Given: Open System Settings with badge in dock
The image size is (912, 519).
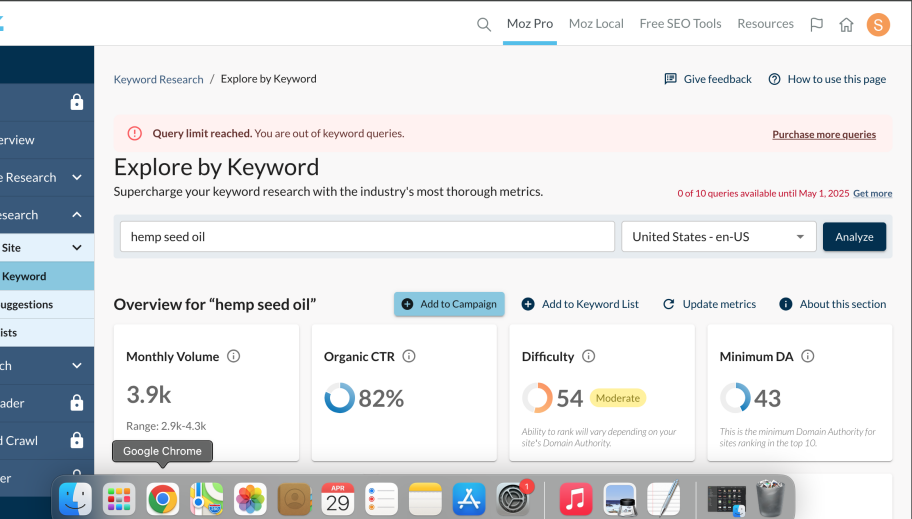Looking at the screenshot, I should (512, 499).
